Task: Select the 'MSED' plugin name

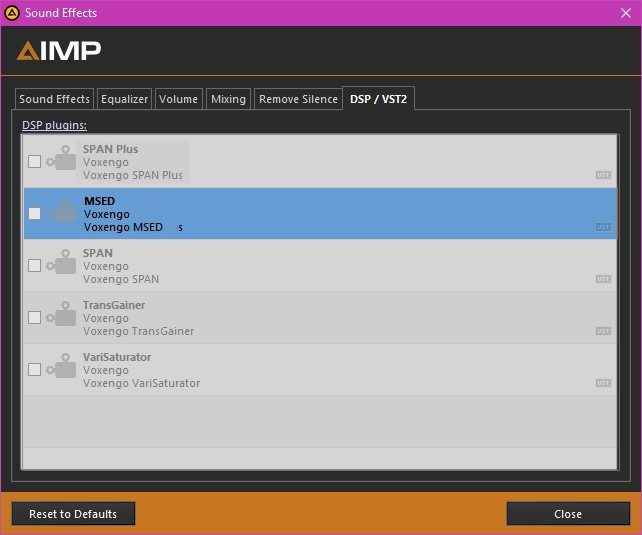Action: point(99,201)
